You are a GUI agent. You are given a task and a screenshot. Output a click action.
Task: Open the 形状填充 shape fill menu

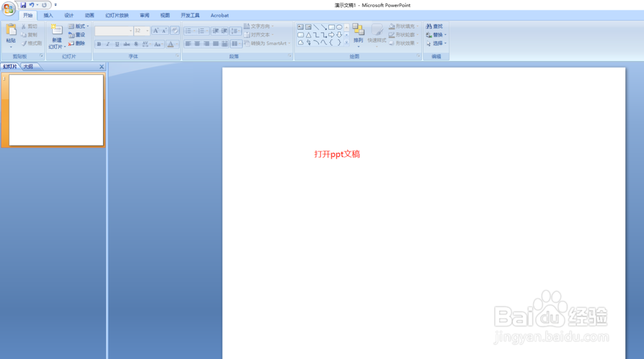403,26
